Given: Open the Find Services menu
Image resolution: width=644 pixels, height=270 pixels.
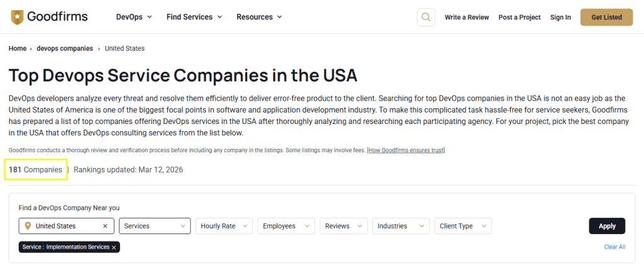Looking at the screenshot, I should 194,17.
